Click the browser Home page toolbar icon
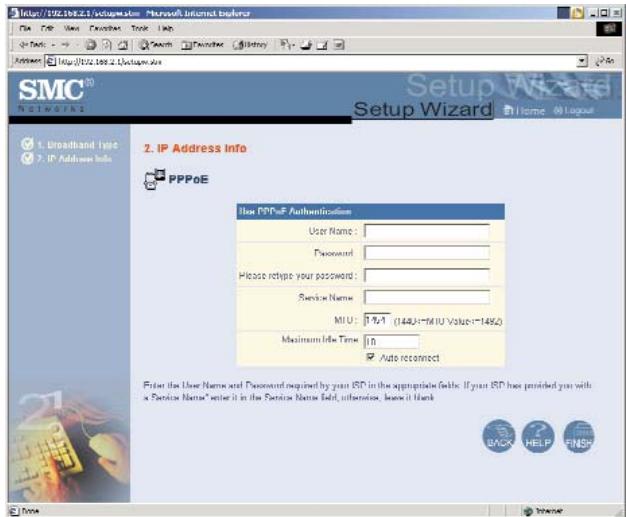This screenshot has height=517, width=626. [123, 45]
